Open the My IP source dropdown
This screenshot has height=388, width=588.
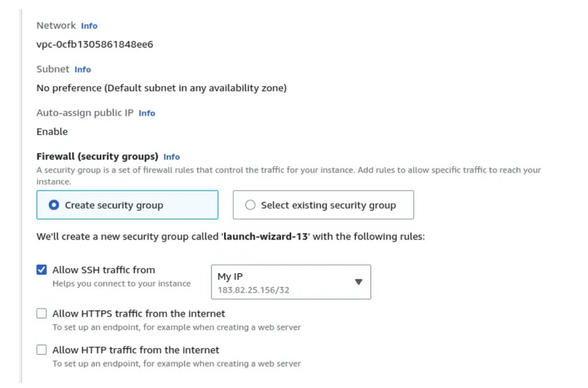[x=290, y=282]
